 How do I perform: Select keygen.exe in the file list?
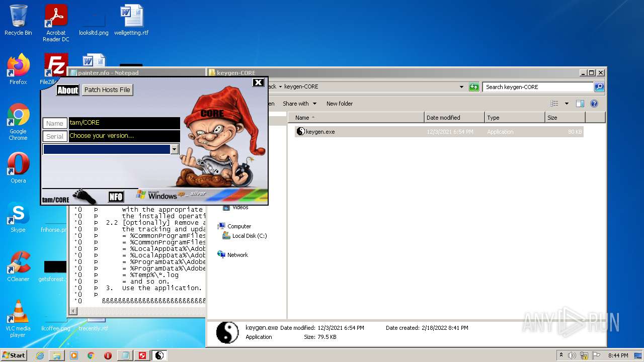tap(439, 132)
